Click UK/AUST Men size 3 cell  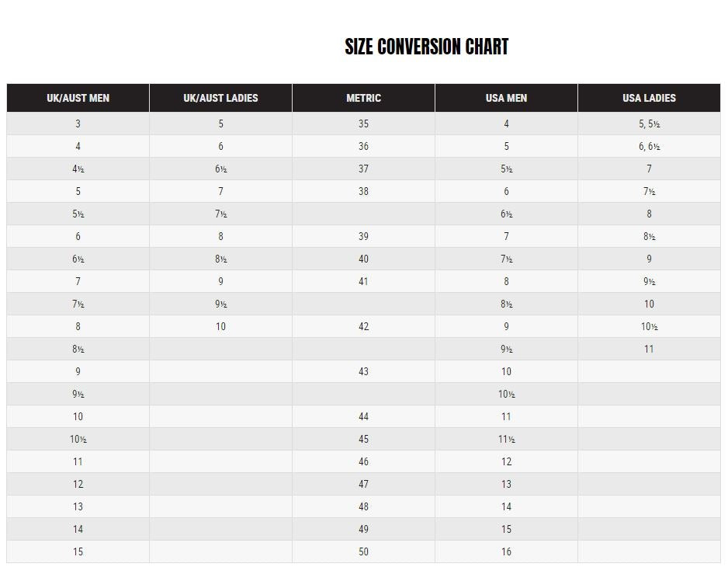(x=78, y=123)
